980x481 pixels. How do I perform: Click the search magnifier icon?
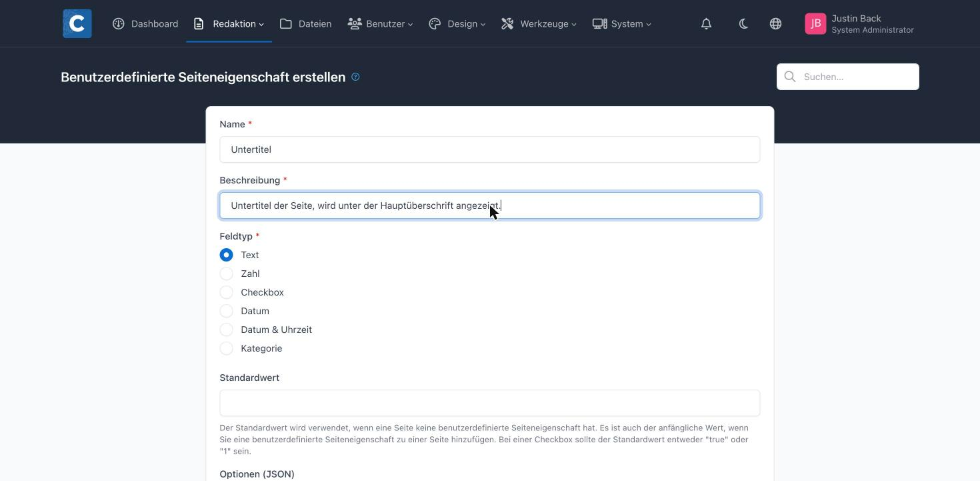pos(790,77)
